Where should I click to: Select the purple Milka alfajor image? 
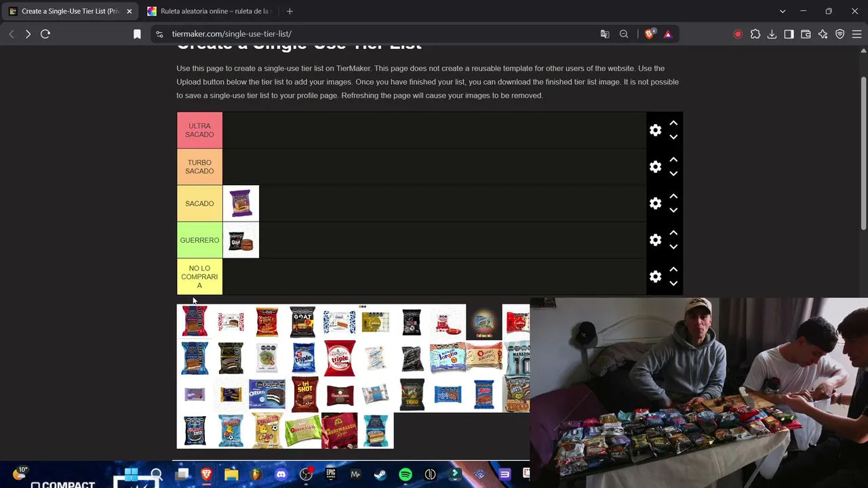point(195,394)
